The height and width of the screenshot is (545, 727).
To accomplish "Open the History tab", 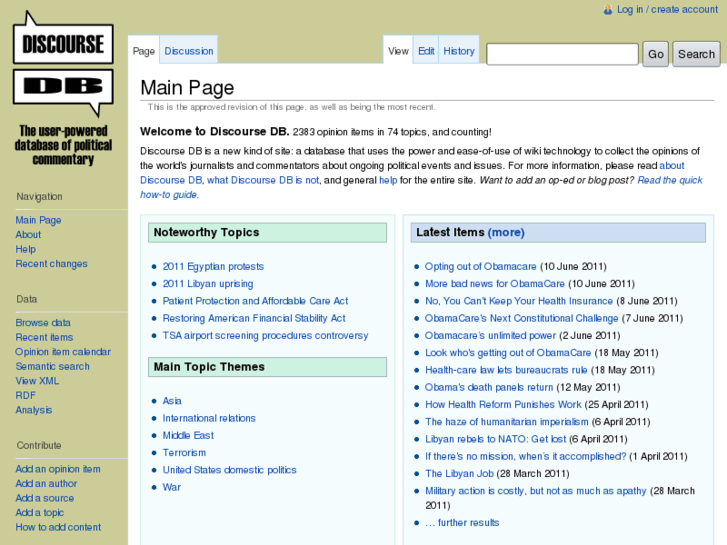I will pos(459,51).
